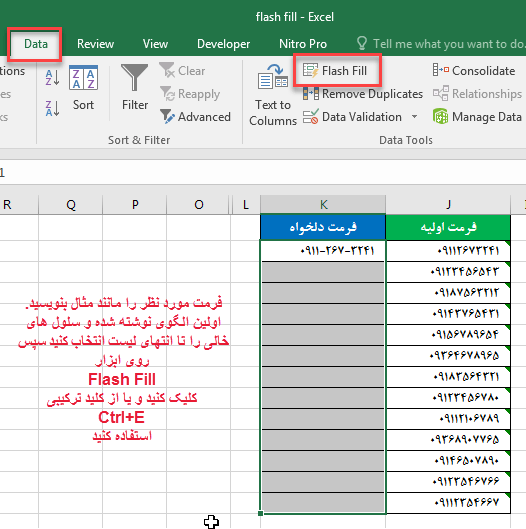Click the Reapply filter command

coord(190,94)
